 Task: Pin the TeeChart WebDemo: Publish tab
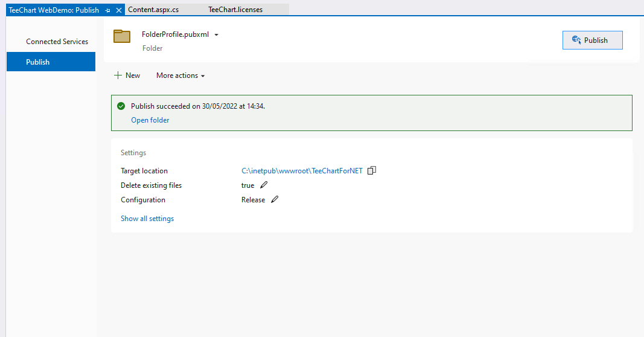pos(107,10)
